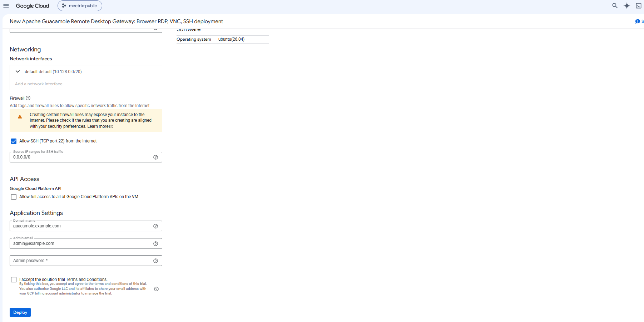Click the Google Cloud logo
644x322 pixels.
point(33,6)
